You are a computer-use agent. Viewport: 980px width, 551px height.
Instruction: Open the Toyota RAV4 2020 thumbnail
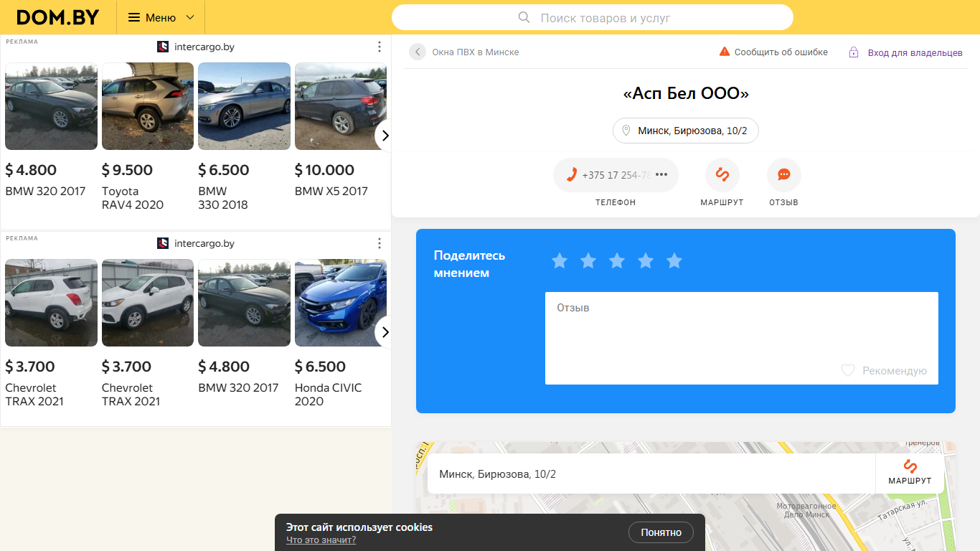point(148,106)
